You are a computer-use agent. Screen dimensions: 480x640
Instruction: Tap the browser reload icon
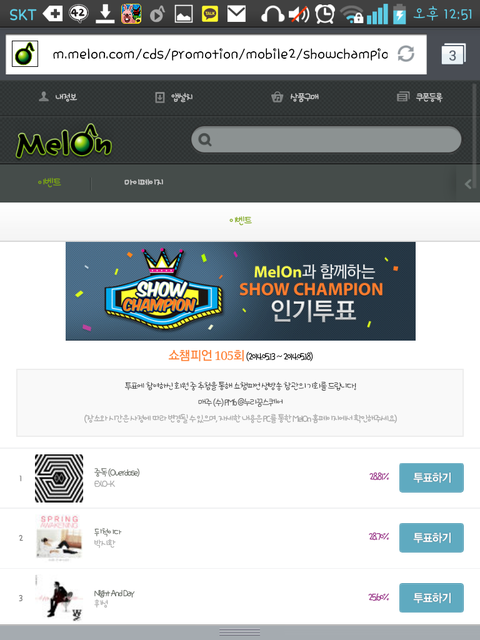click(406, 54)
